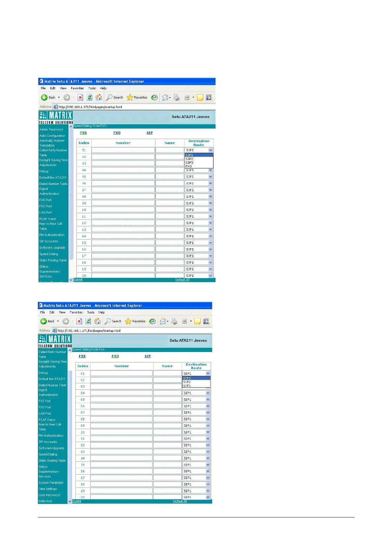
Task: Select SIP2 in open route list, upper window
Action: coord(199,159)
